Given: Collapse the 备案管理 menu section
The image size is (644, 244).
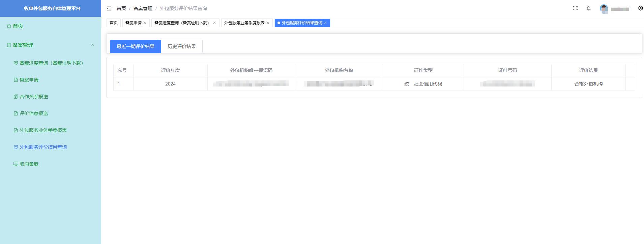Looking at the screenshot, I should click(x=92, y=45).
